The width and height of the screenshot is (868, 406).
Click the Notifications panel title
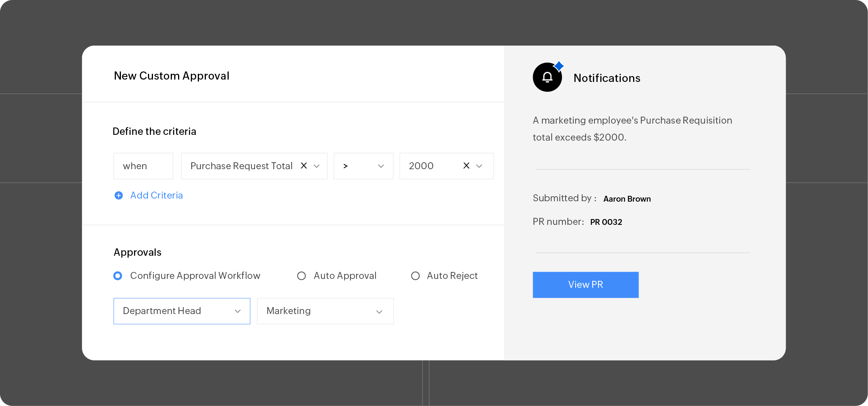pyautogui.click(x=607, y=78)
